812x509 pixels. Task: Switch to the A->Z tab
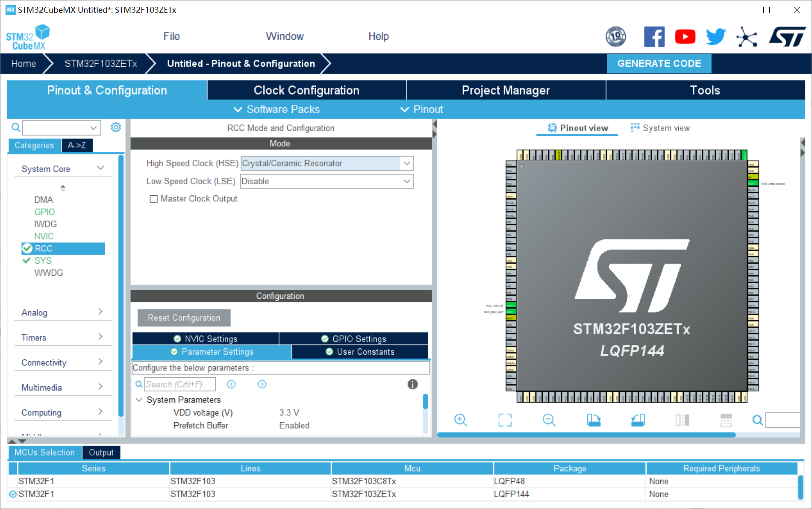pos(77,145)
